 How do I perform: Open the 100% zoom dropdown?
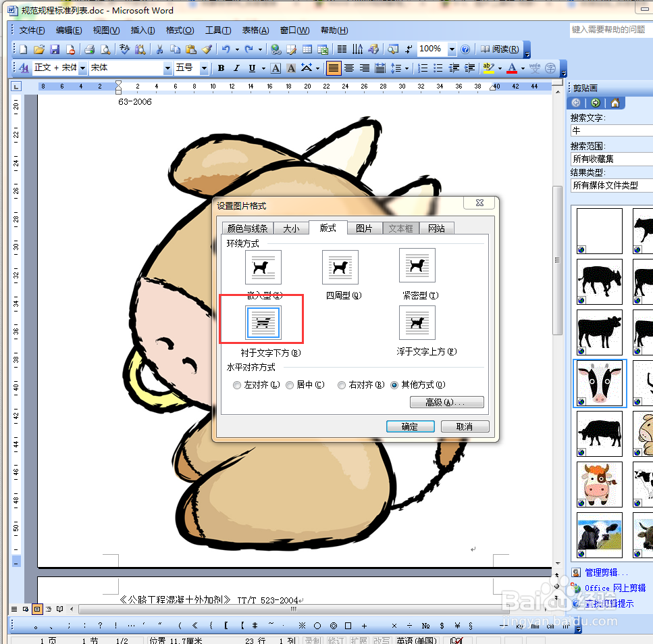[452, 49]
